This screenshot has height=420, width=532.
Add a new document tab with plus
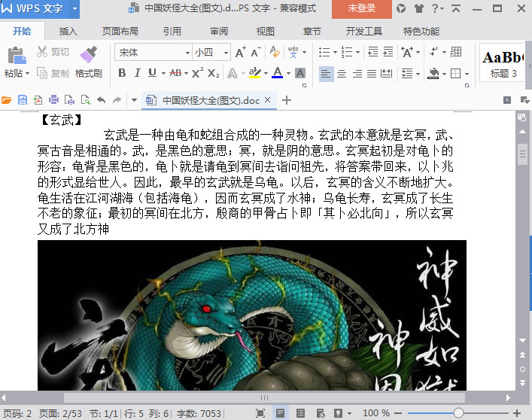287,100
